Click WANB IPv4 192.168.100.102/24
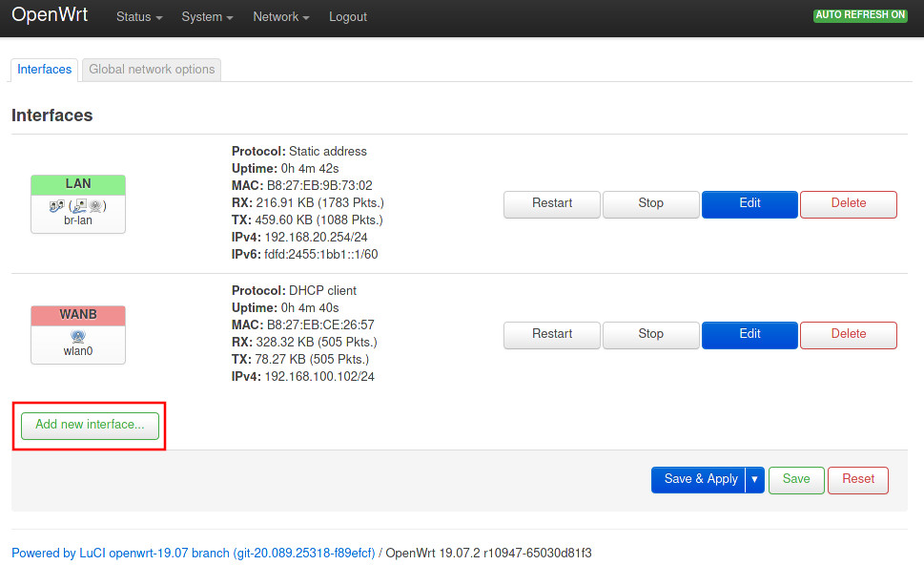 point(319,376)
